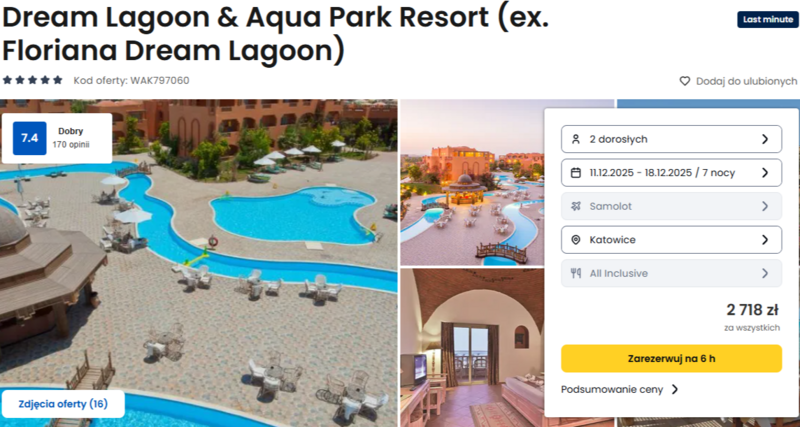Open Zdjęcia oferty (16) photo gallery
The width and height of the screenshot is (800, 427).
63,404
